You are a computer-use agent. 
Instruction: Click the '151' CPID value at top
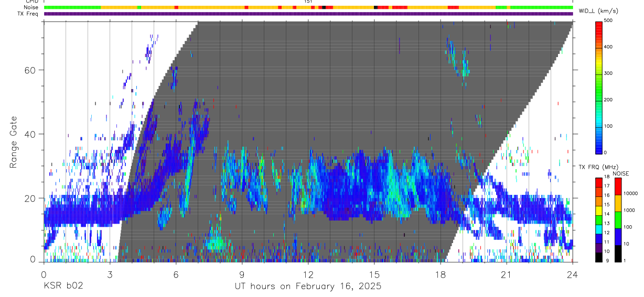coord(308,2)
